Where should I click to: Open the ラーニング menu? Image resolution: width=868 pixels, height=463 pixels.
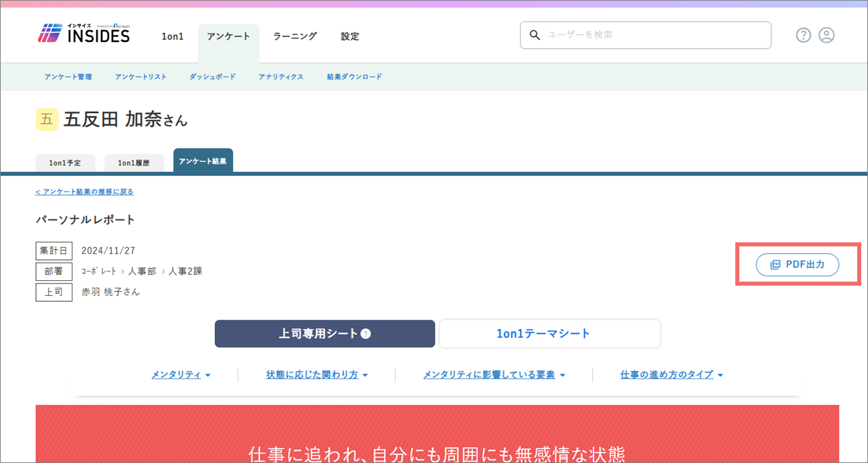[x=295, y=37]
